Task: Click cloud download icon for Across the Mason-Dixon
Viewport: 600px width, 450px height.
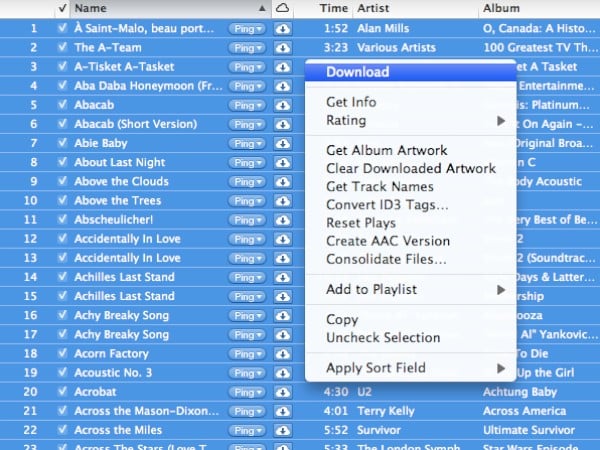Action: [283, 411]
